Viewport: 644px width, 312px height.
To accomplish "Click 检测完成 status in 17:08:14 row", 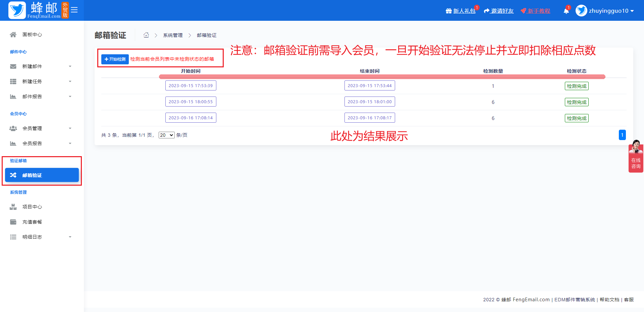I will click(577, 118).
